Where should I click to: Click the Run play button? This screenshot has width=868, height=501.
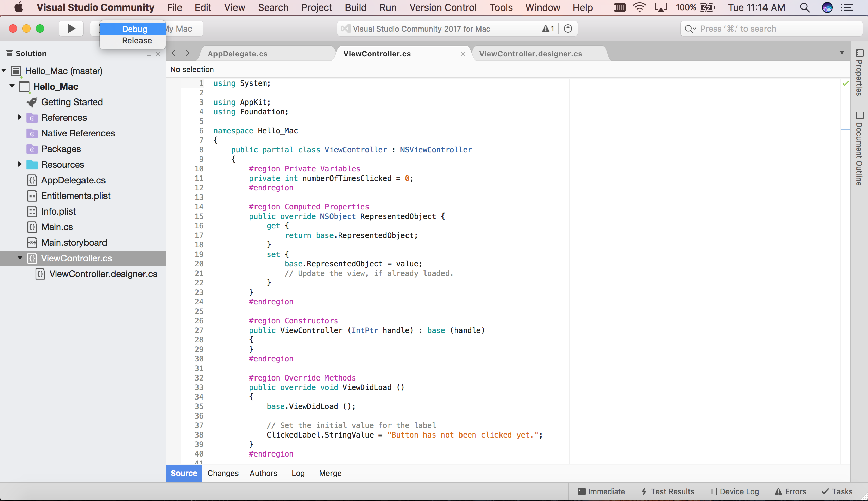tap(71, 29)
